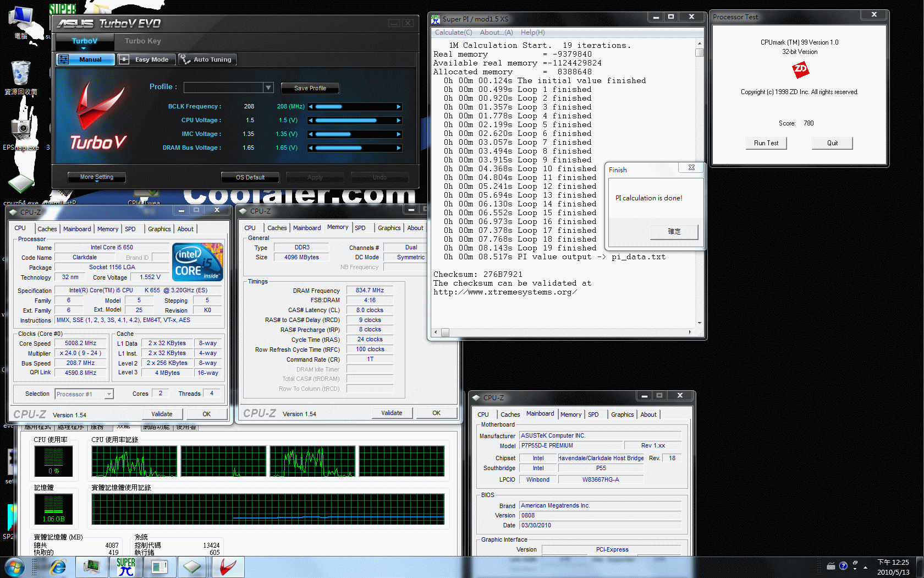Open About tab in mainboard CPU-Z window
The width and height of the screenshot is (924, 578).
click(648, 415)
